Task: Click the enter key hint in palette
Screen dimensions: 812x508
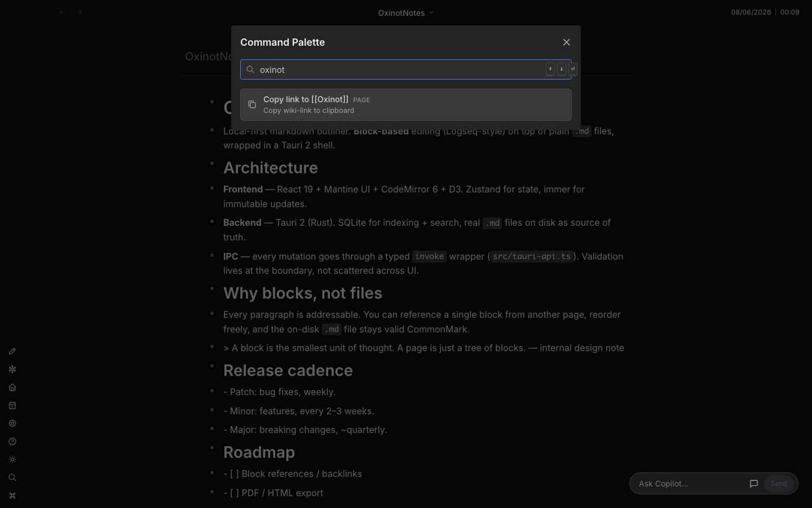Action: pos(573,69)
